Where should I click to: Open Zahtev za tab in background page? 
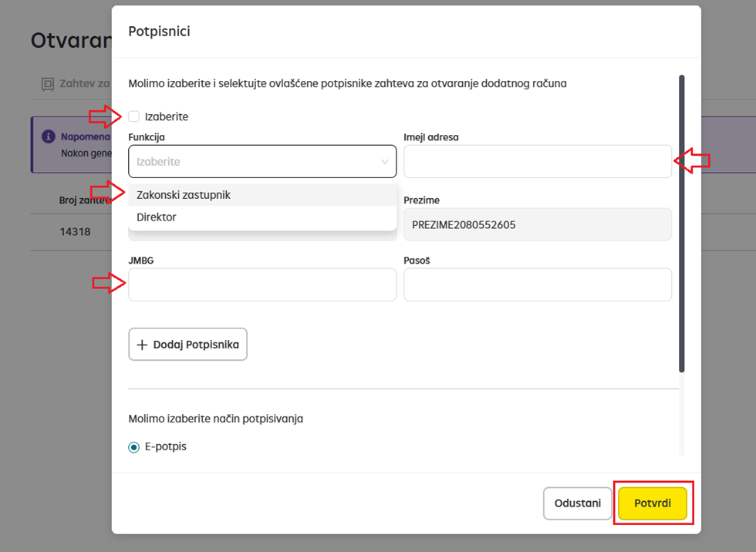coord(76,84)
